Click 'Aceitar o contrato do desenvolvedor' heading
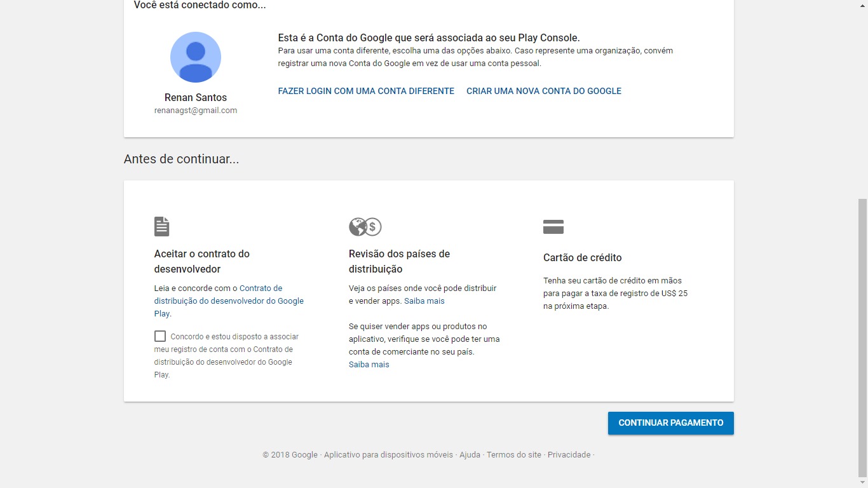Screen dimensions: 868x488 [202, 261]
